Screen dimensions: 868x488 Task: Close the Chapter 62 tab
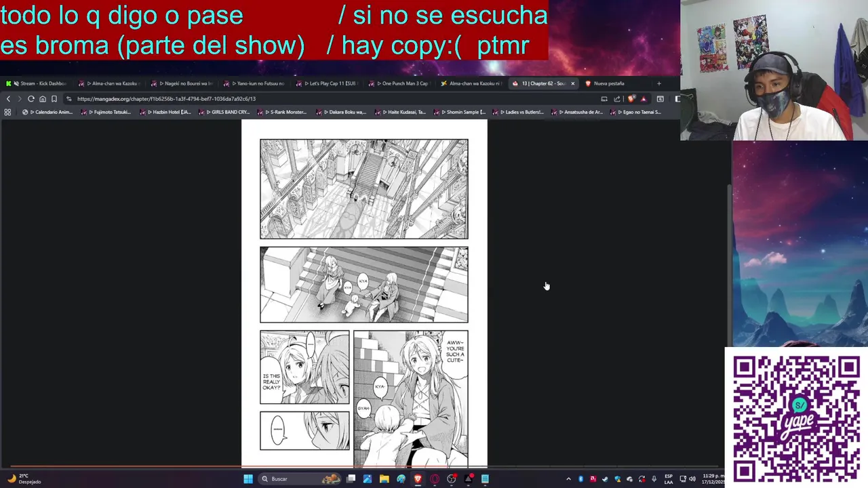click(x=572, y=83)
